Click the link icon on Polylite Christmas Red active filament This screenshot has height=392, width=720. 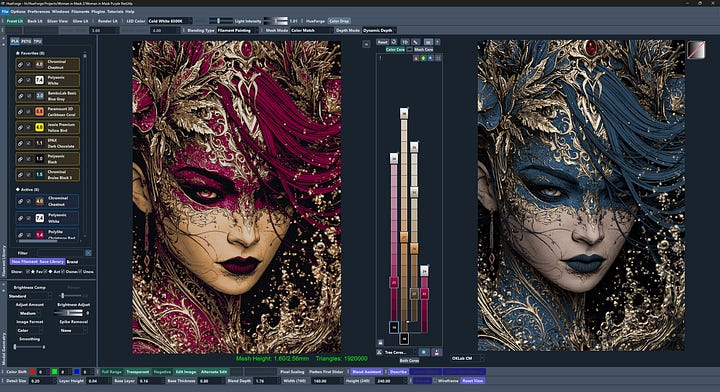point(21,235)
